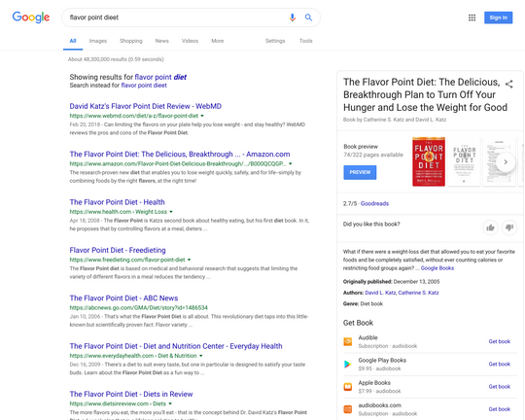The height and width of the screenshot is (420, 525).
Task: Search instead for 'flavor point dieet'
Action: pyautogui.click(x=144, y=86)
